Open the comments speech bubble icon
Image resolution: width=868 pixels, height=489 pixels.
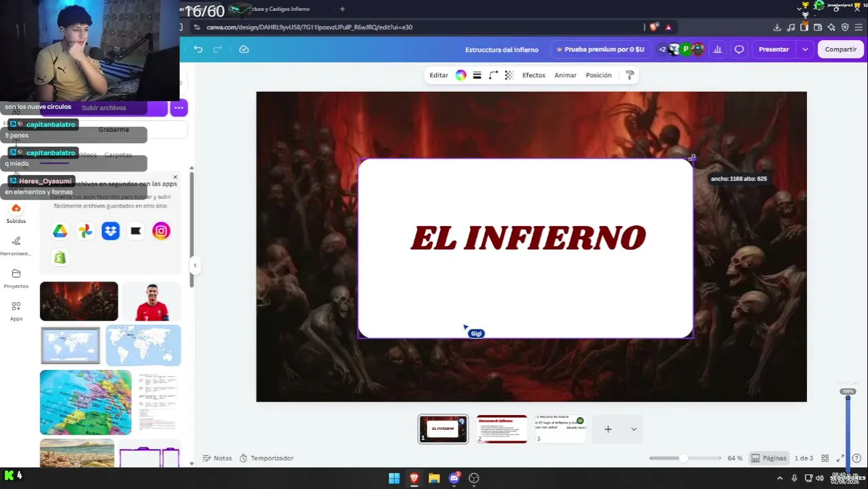pyautogui.click(x=739, y=50)
